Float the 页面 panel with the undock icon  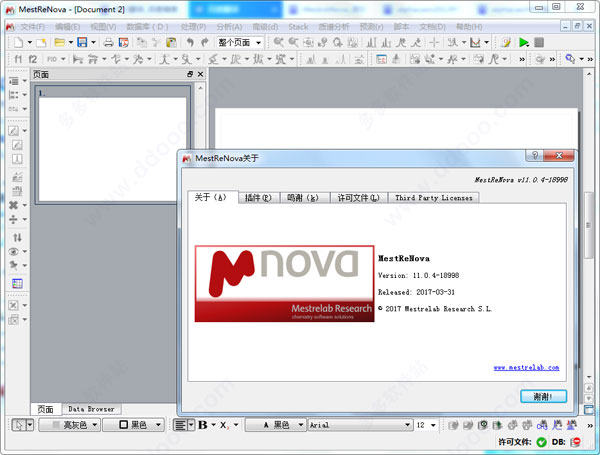190,74
